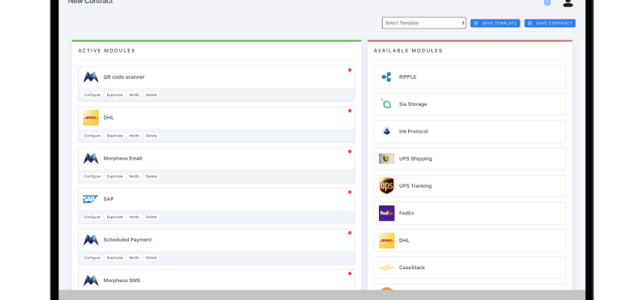Notify on the Morpheus Email module
This screenshot has width=644, height=300.
[134, 176]
